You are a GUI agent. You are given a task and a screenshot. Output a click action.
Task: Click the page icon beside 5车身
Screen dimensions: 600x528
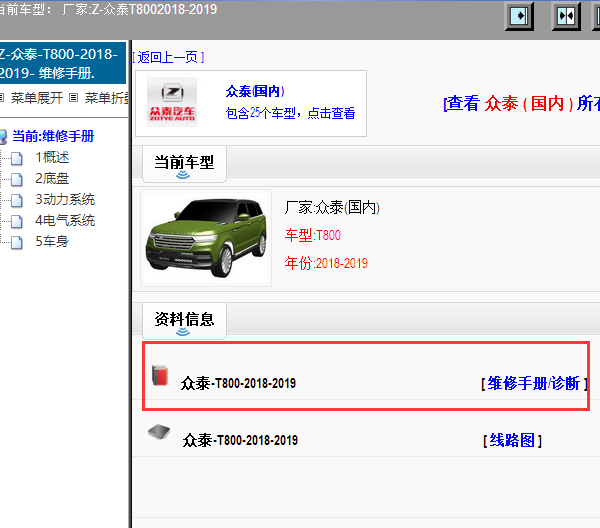click(x=16, y=242)
